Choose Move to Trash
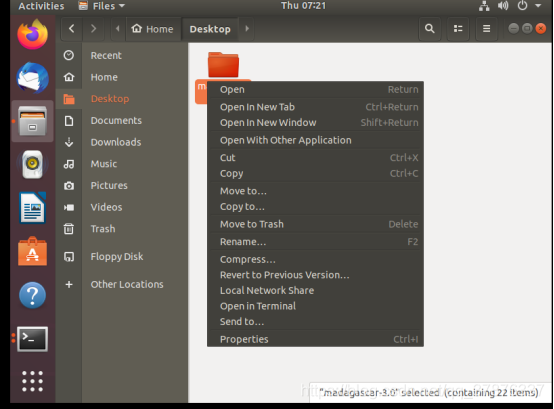The image size is (554, 409). click(x=316, y=224)
